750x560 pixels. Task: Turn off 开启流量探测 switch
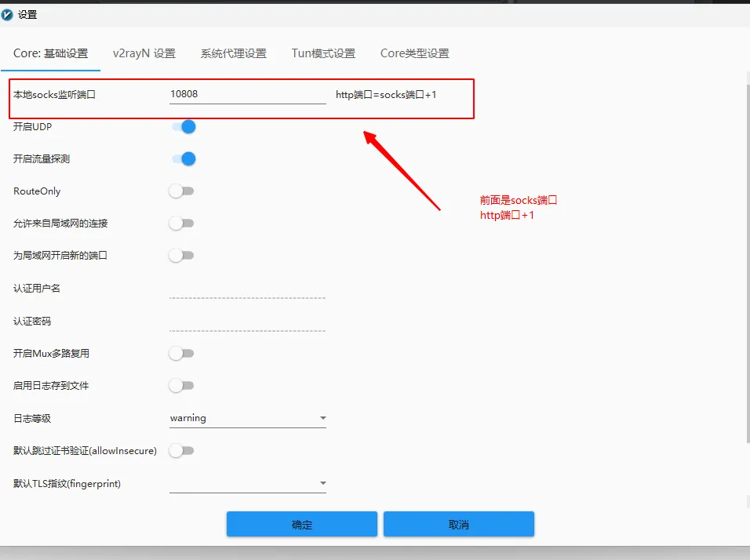[x=183, y=159]
